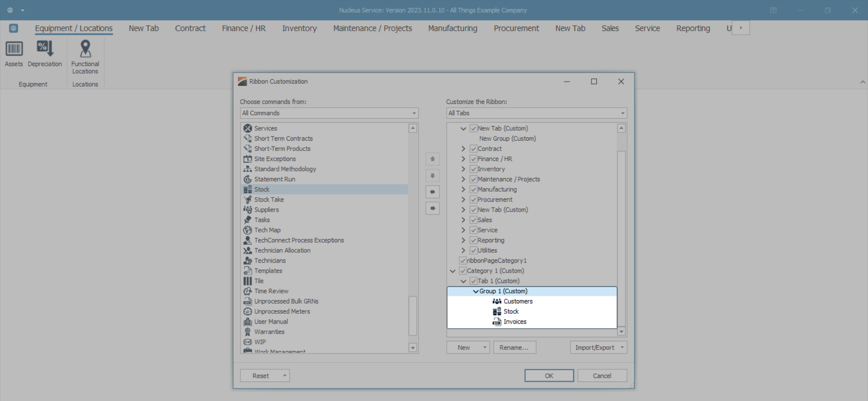
Task: Expand the Service tab node
Action: (463, 230)
